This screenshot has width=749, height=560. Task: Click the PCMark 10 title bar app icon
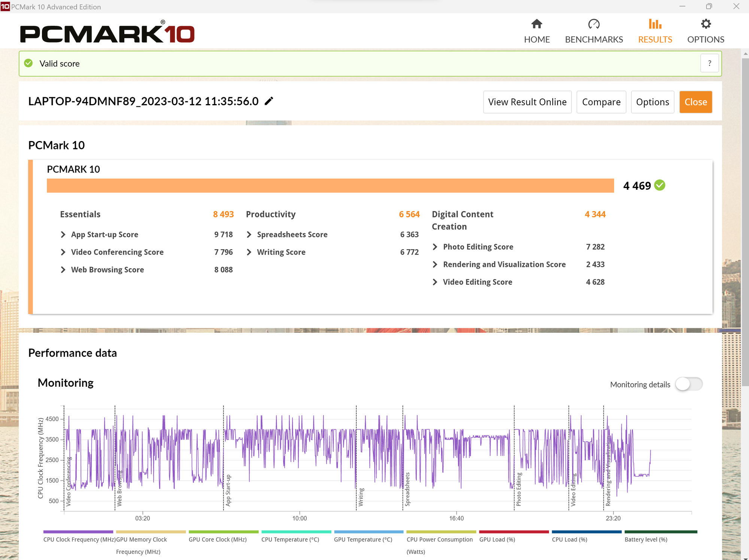5,6
